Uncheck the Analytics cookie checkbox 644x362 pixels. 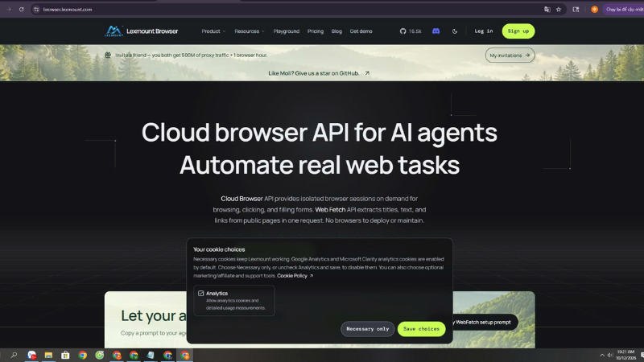tap(200, 294)
